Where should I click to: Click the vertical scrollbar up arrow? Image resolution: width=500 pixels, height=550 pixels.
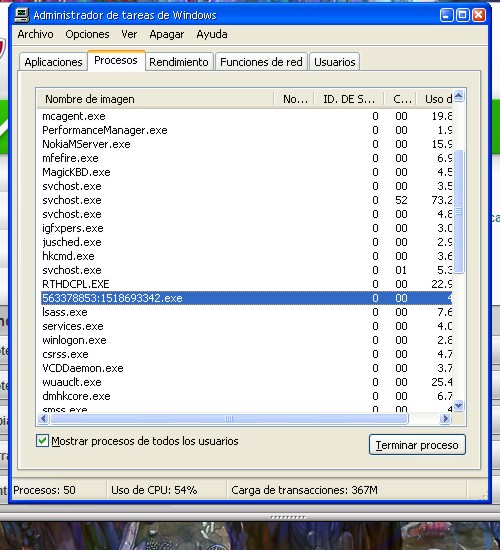click(x=459, y=96)
